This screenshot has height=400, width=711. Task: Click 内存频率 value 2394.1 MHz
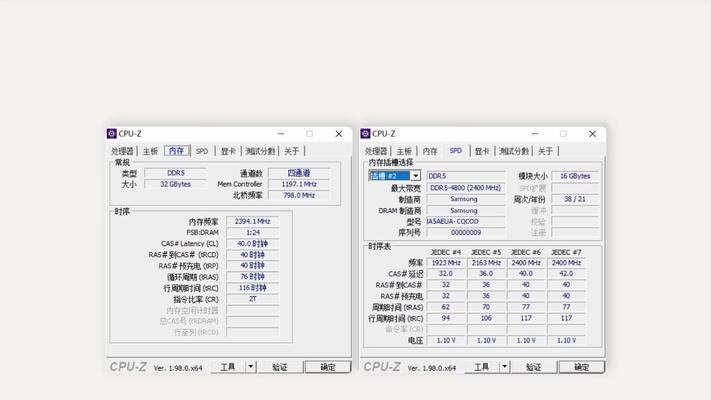253,221
